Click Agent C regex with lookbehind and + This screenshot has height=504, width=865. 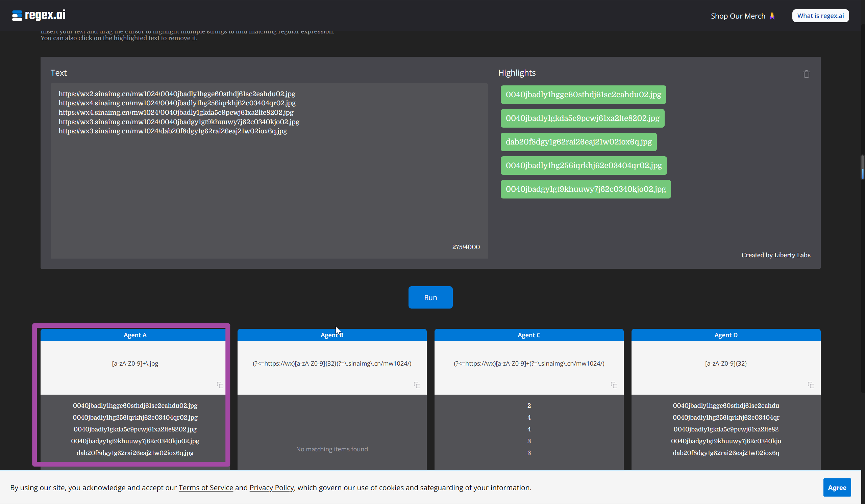click(529, 364)
